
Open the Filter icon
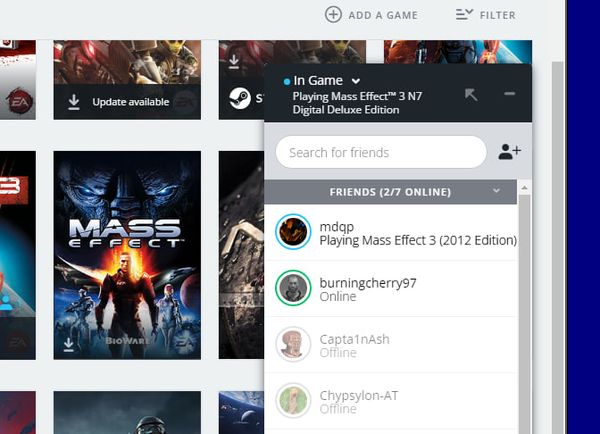(464, 15)
